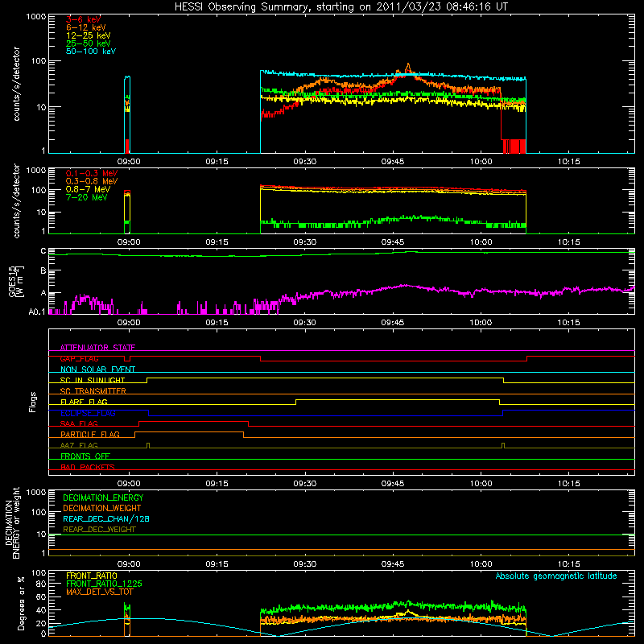Select the PARTICLE_FLAG label
Viewport: 644px width, 644px height.
coord(90,435)
